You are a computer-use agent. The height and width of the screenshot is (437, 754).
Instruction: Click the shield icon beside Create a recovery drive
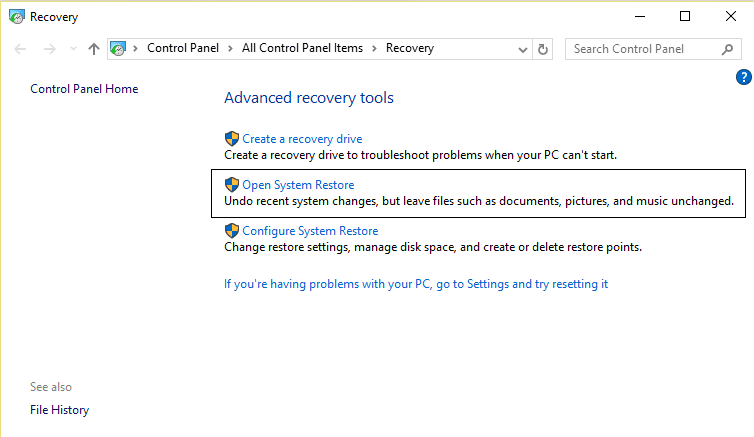232,139
